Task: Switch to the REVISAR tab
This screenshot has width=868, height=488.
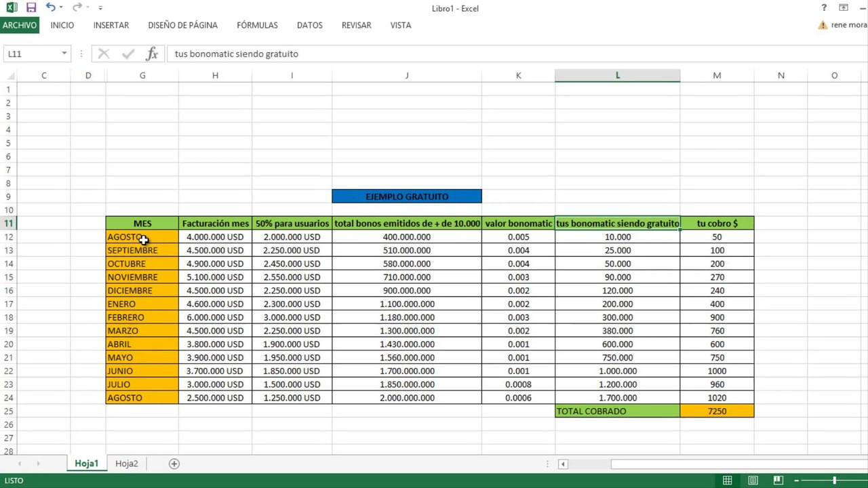Action: [x=357, y=25]
